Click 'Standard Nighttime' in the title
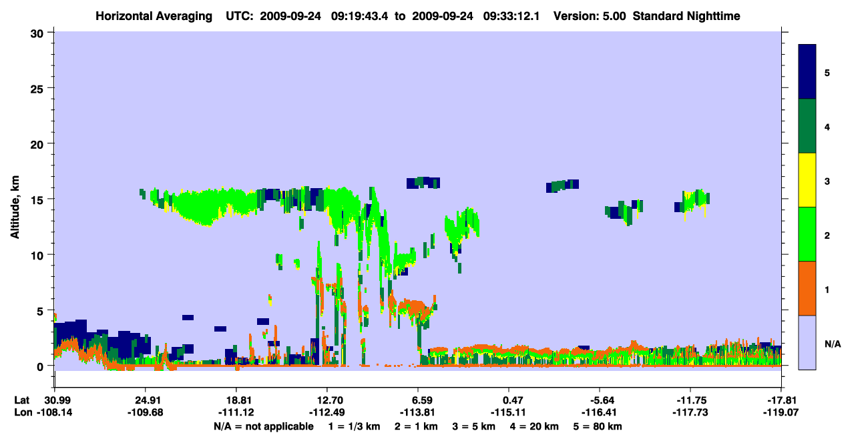 (686, 15)
